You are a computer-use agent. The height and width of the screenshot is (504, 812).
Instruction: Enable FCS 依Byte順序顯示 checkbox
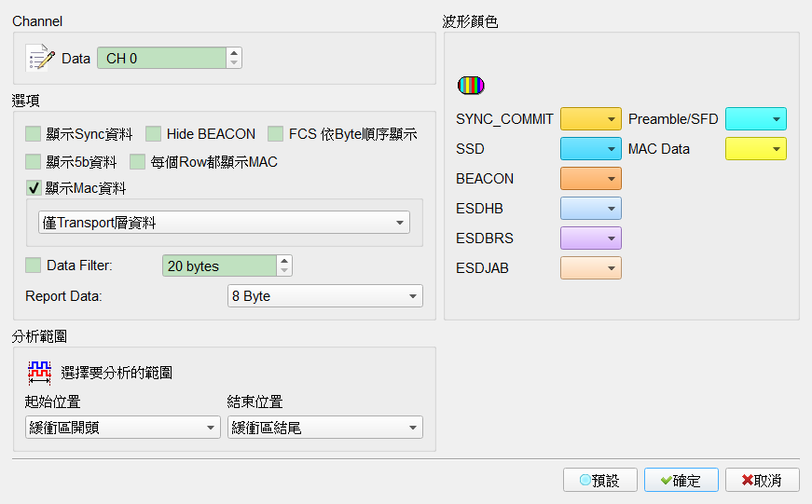pos(276,134)
